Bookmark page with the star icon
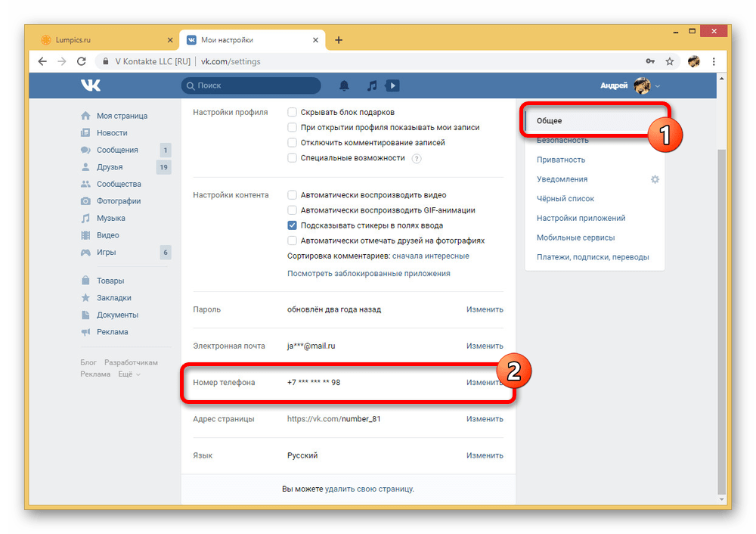Image resolution: width=756 pixels, height=534 pixels. 669,61
